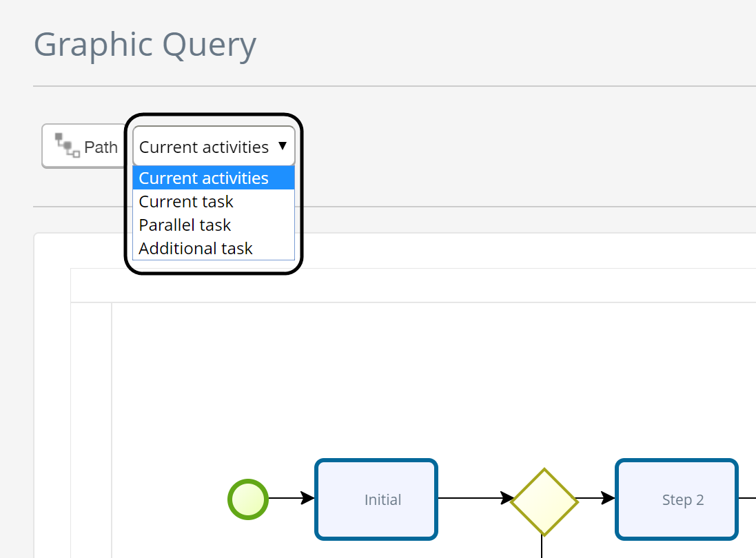Click the path icon on Path button
Image resolution: width=756 pixels, height=558 pixels.
pyautogui.click(x=67, y=145)
